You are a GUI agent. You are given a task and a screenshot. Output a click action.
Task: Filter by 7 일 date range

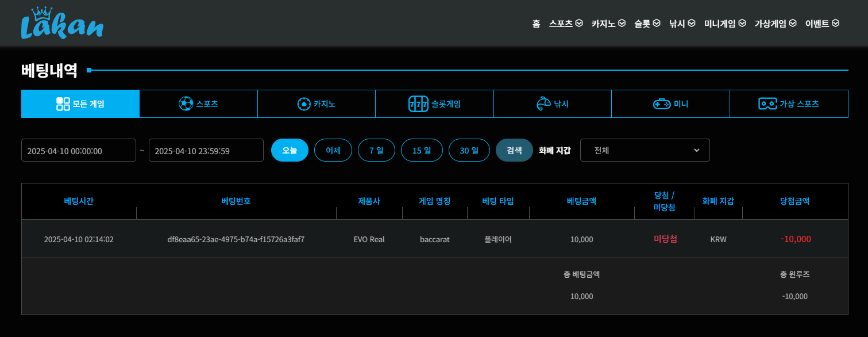point(376,150)
